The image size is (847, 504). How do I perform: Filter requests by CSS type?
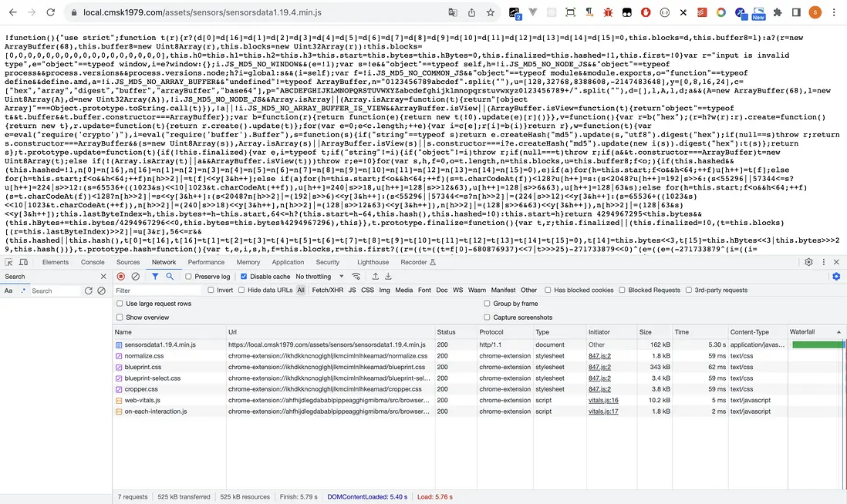pyautogui.click(x=367, y=290)
